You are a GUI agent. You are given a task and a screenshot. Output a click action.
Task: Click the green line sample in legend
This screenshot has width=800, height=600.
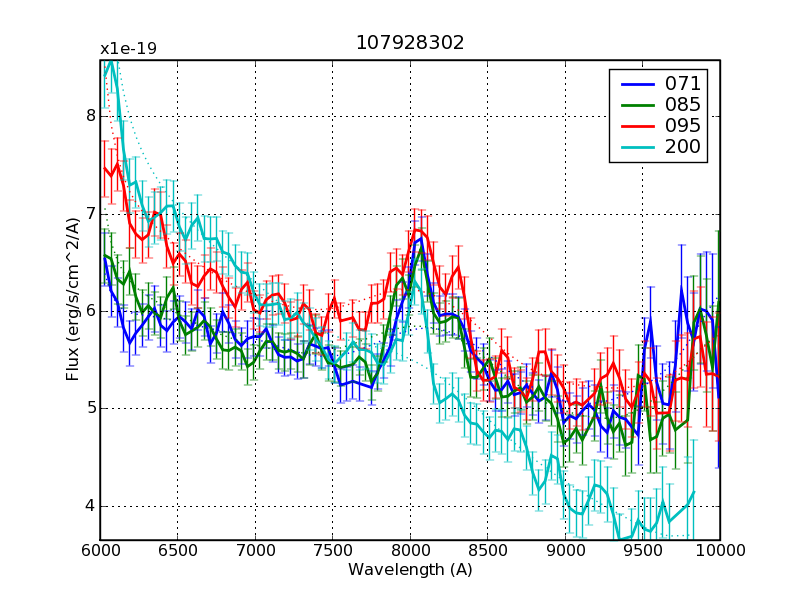tap(636, 104)
